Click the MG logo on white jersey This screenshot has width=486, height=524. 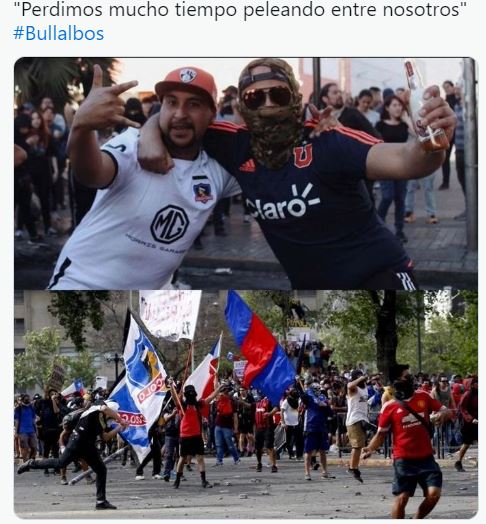click(x=169, y=224)
